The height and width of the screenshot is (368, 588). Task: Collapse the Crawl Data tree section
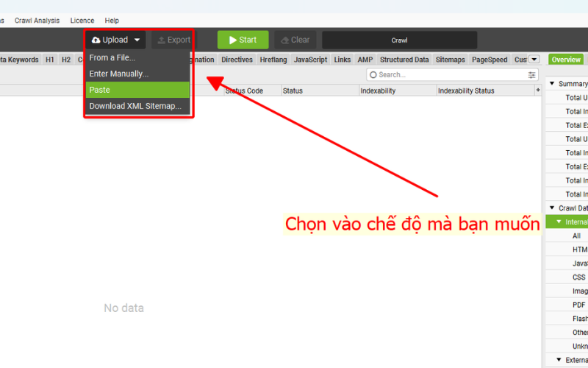[552, 208]
